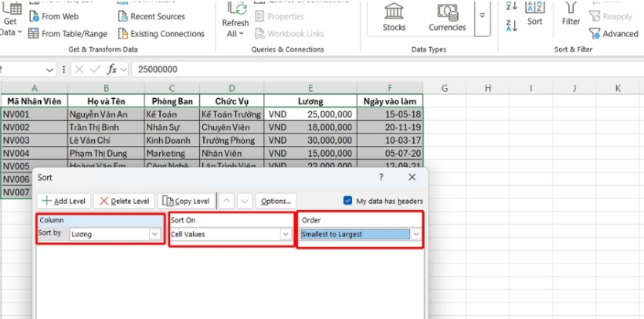644x319 pixels.
Task: Open the Sort dialog ribbon button
Action: point(535,14)
